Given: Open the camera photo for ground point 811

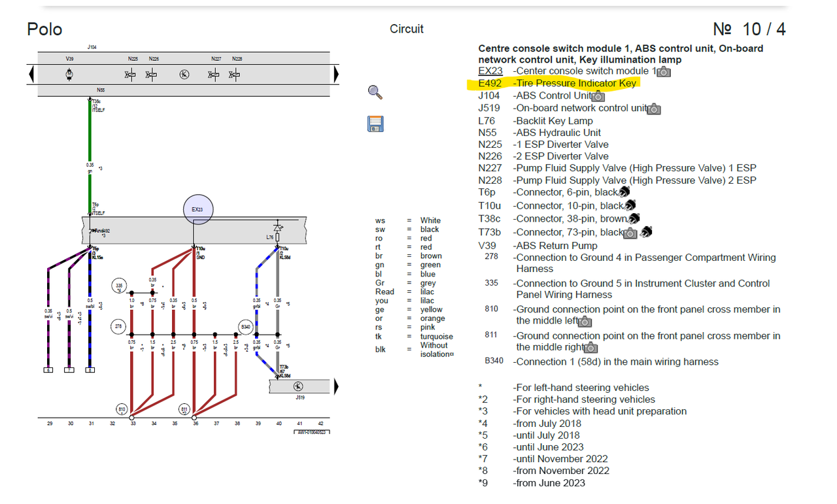Looking at the screenshot, I should [x=590, y=348].
